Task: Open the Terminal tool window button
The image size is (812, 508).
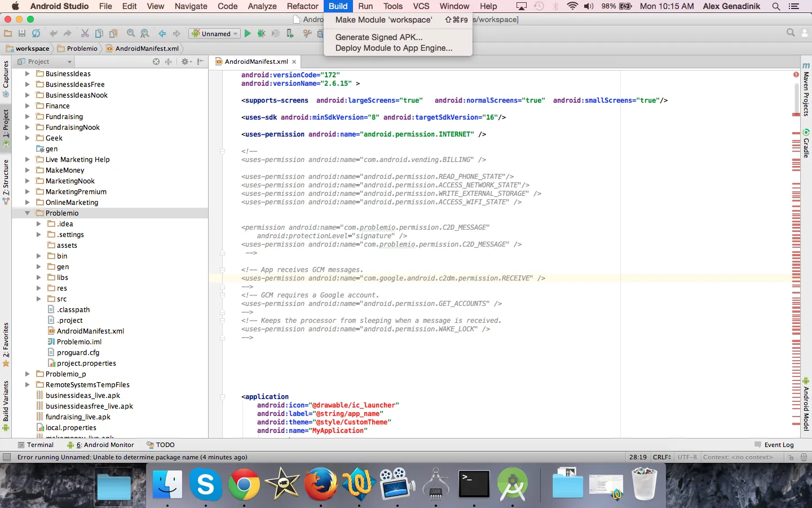Action: pyautogui.click(x=36, y=445)
